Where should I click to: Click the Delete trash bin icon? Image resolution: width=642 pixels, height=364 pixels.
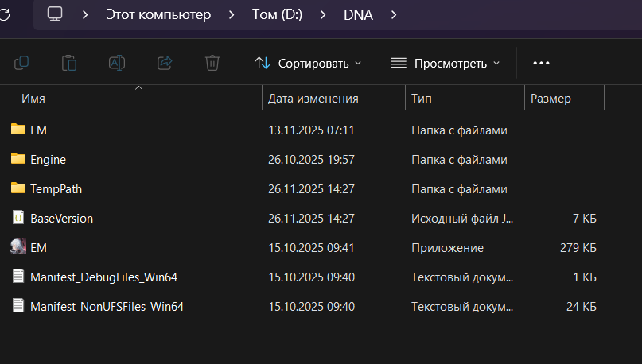click(x=212, y=63)
